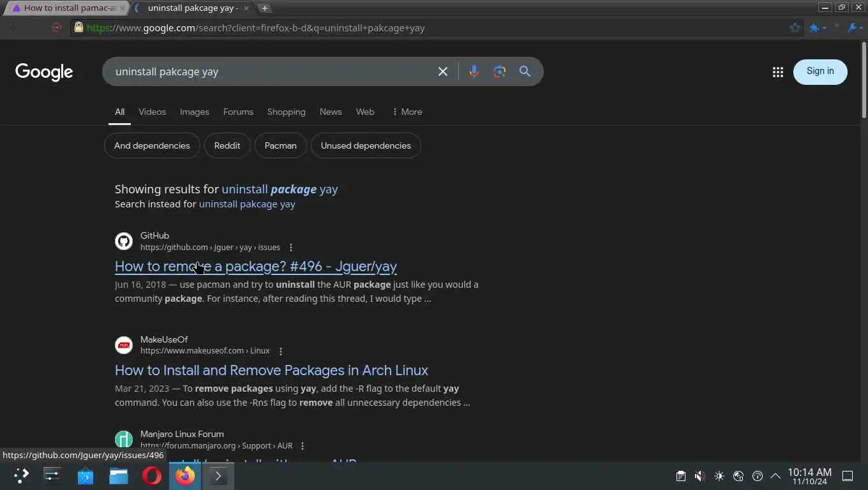Open the Google apps grid
This screenshot has width=868, height=490.
pyautogui.click(x=777, y=72)
